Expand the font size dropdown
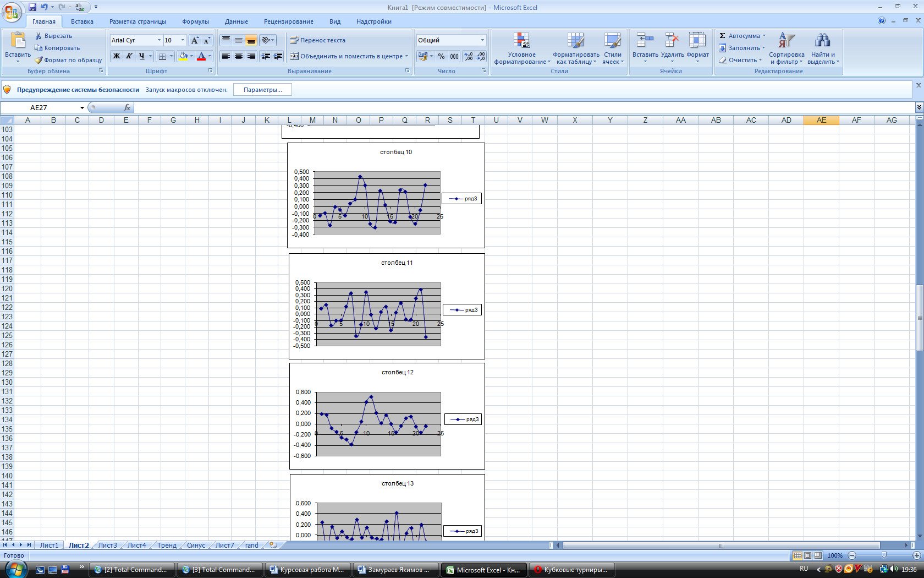The height and width of the screenshot is (578, 924). pos(183,40)
